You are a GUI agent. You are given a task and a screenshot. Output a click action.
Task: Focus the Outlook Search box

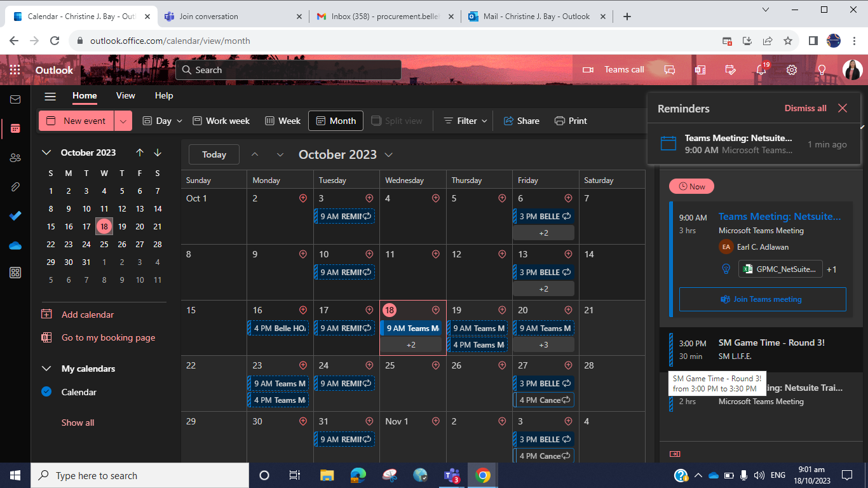[288, 70]
